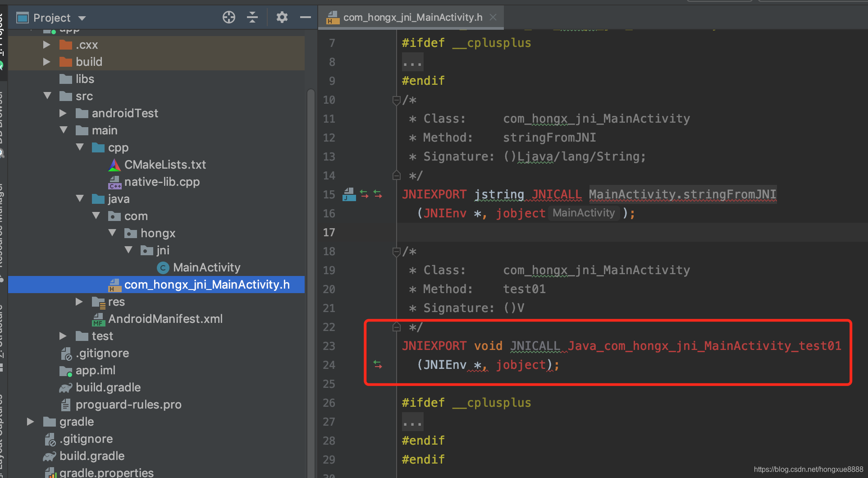
Task: Close the com_hongx_jni_MainActivity.h tab
Action: coord(493,17)
